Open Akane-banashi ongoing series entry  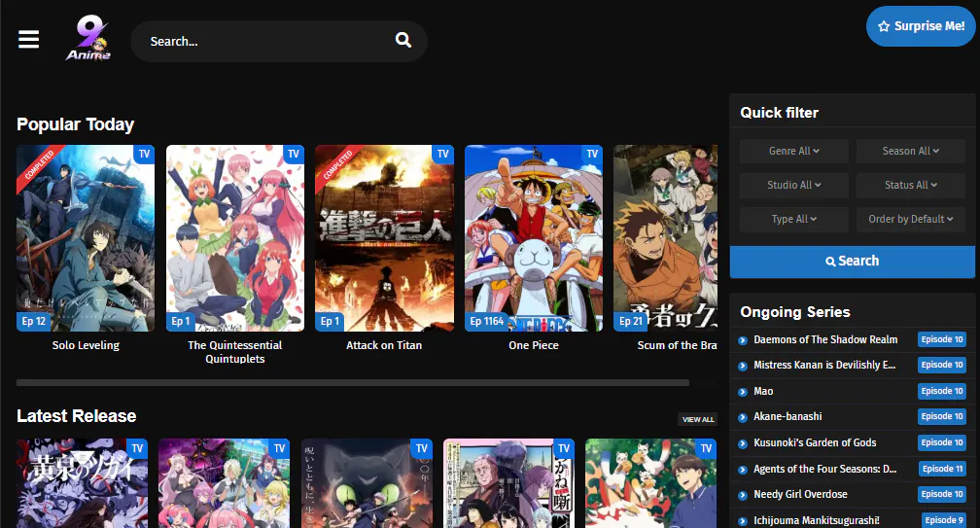pyautogui.click(x=787, y=416)
